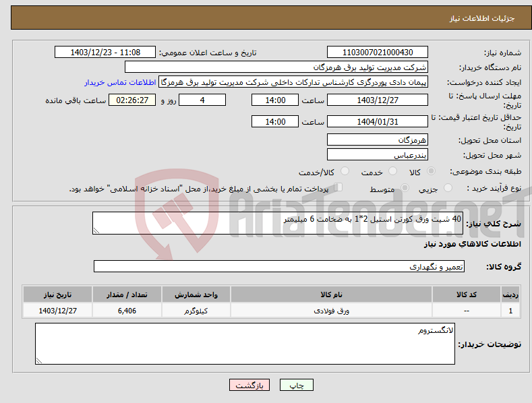Click the تاریخ نیاز column header

pyautogui.click(x=58, y=294)
